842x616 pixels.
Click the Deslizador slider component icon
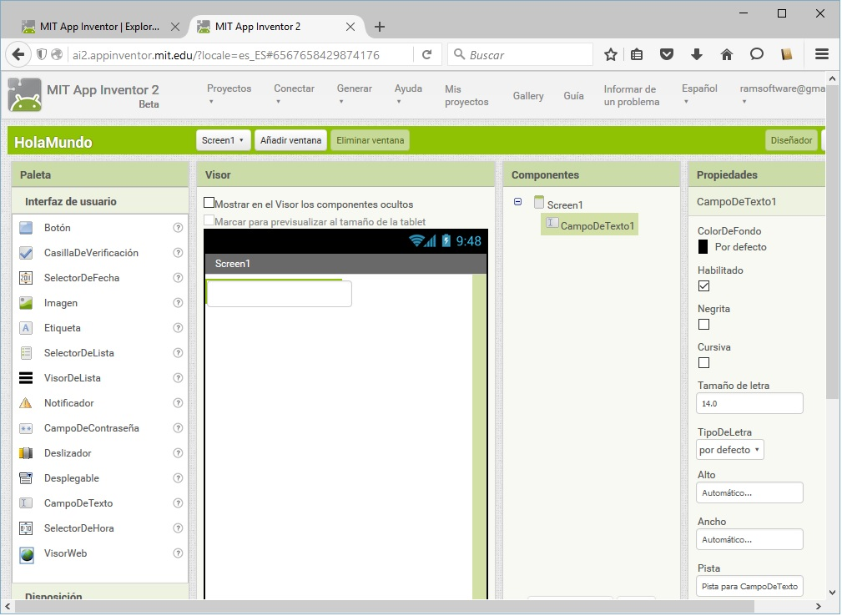coord(26,453)
